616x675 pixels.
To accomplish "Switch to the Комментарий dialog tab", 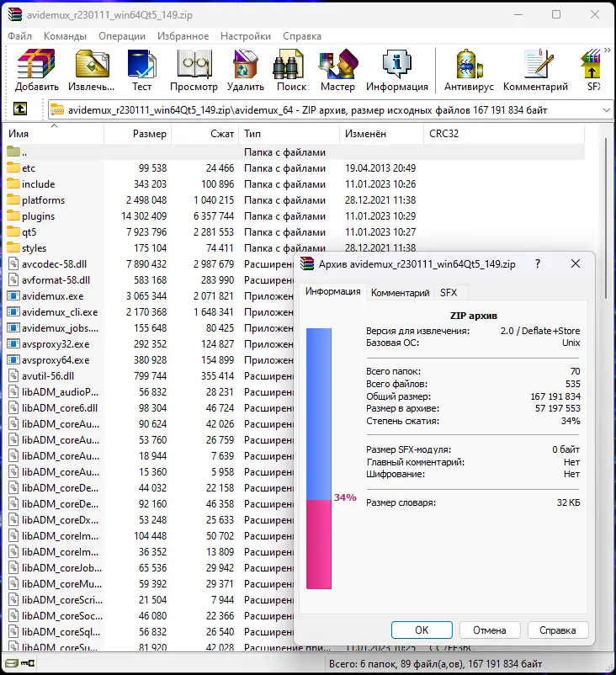I will pyautogui.click(x=400, y=293).
